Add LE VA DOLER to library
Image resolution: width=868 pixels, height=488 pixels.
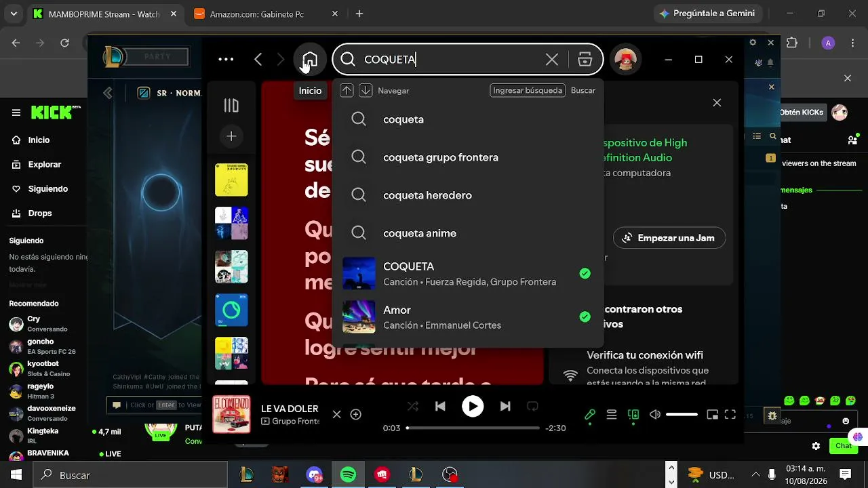[355, 414]
